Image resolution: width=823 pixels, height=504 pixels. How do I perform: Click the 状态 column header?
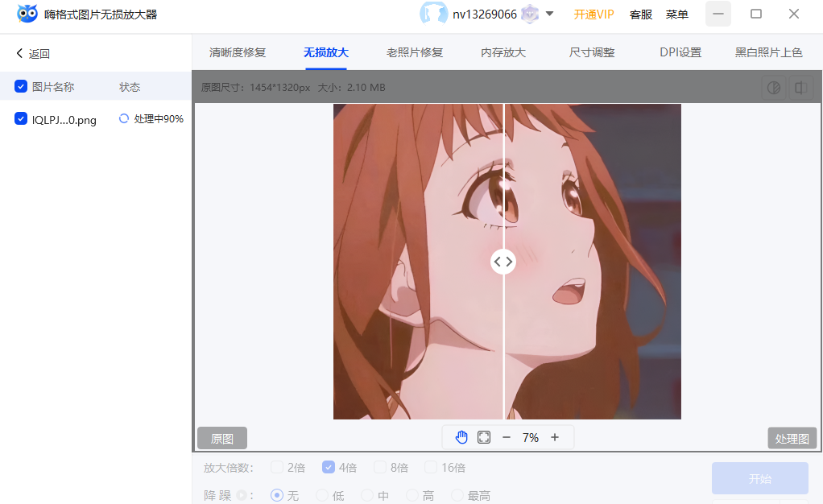click(130, 87)
